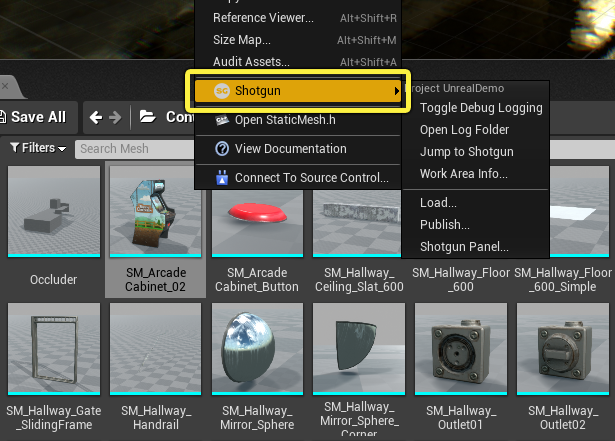Screen dimensions: 615x441
Task: Click the Search Mesh input field
Action: pos(135,149)
